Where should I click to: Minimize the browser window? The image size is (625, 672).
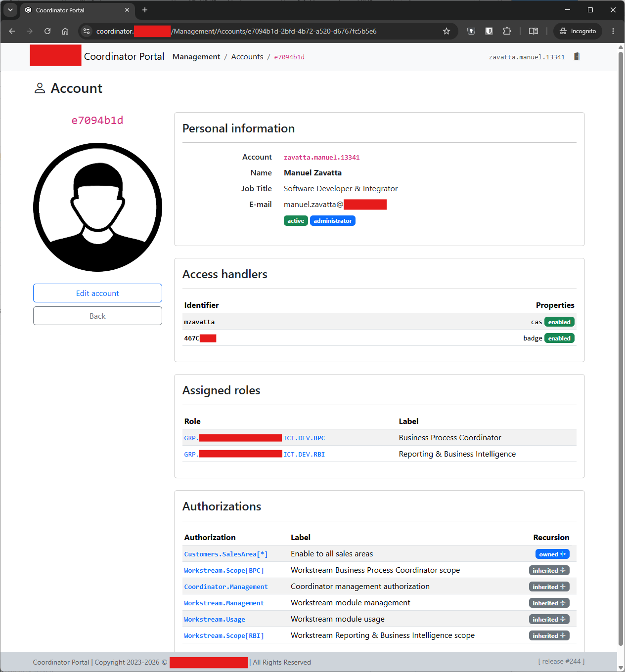coord(568,10)
